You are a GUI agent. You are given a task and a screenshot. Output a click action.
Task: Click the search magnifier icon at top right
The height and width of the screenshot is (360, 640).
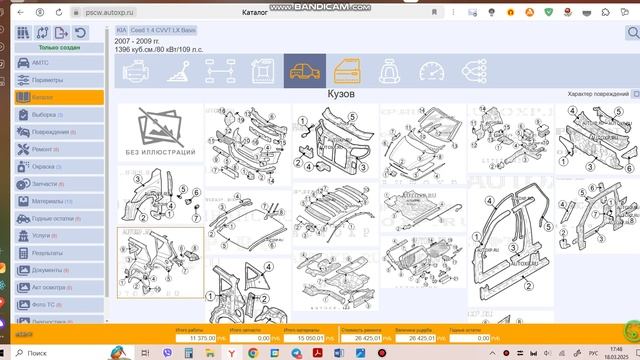pyautogui.click(x=633, y=33)
